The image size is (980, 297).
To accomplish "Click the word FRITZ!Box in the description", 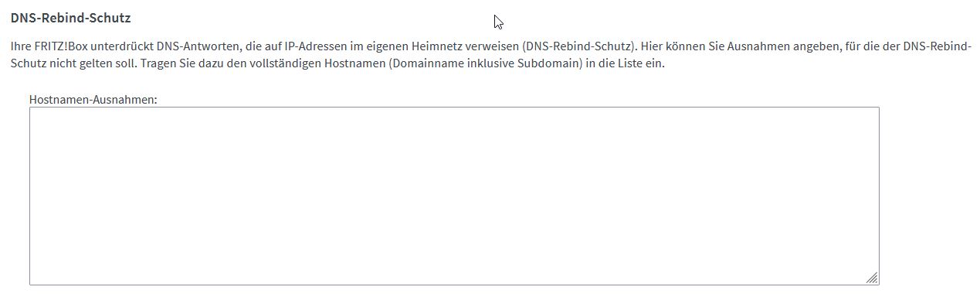I will pos(63,47).
